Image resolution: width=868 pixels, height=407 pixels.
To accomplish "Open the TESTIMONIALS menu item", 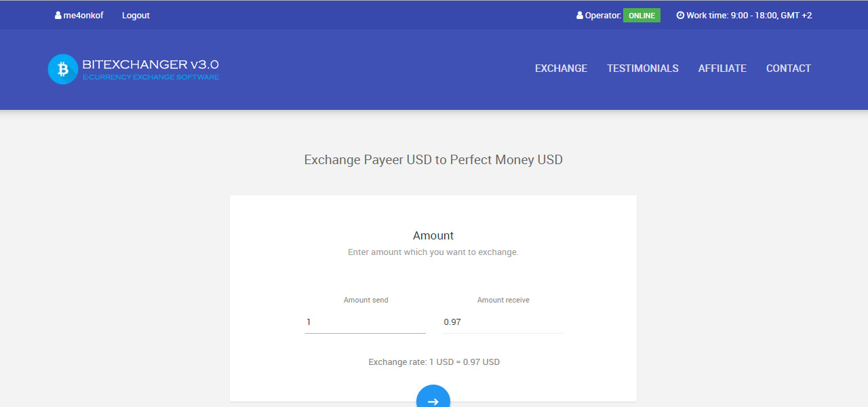I will (x=643, y=69).
